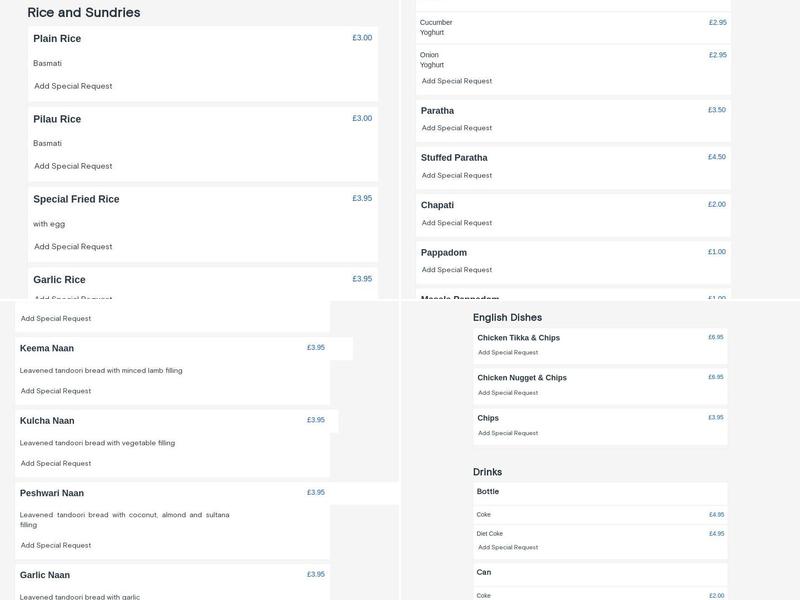
Task: Select Diet Coke under Bottle
Action: tap(490, 534)
